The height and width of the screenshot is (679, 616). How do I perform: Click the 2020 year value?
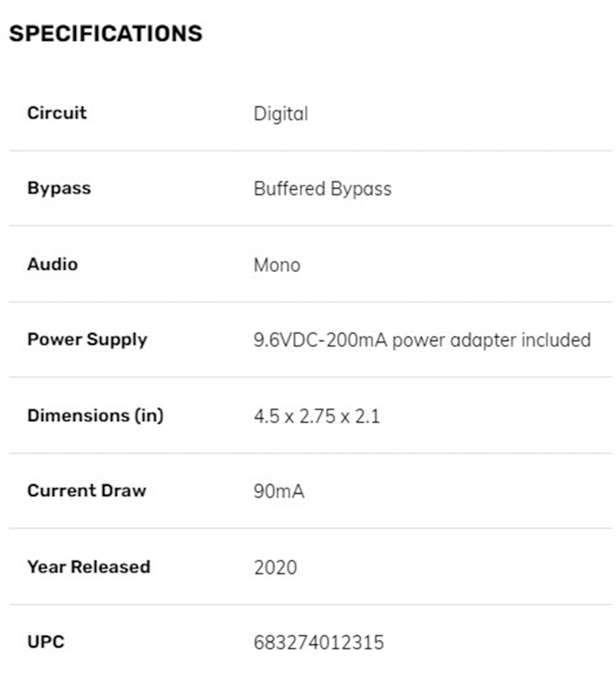[275, 568]
